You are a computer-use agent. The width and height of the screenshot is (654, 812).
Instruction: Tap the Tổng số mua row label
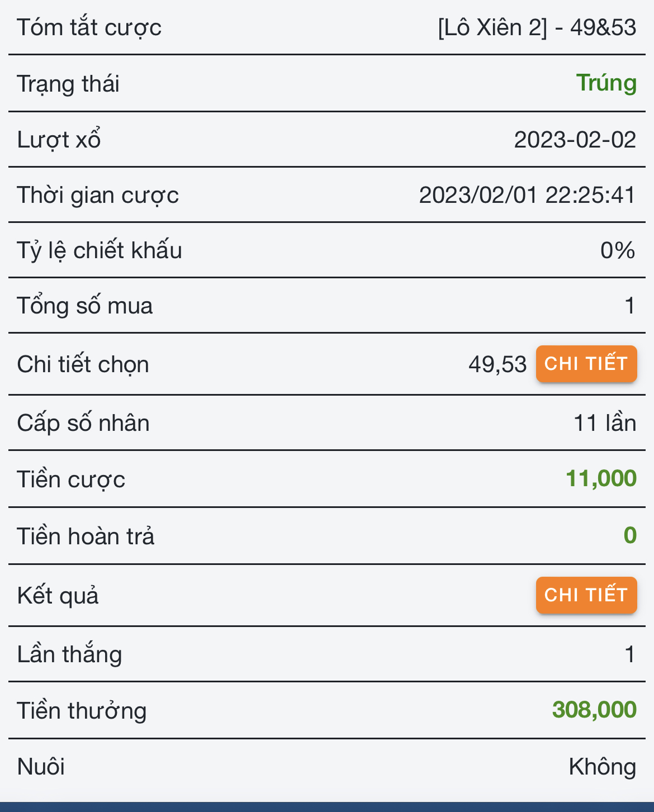tap(85, 306)
